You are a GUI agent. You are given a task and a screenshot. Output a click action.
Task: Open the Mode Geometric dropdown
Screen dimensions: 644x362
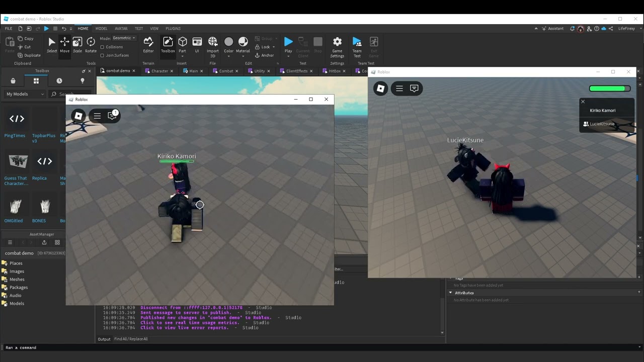pos(124,38)
